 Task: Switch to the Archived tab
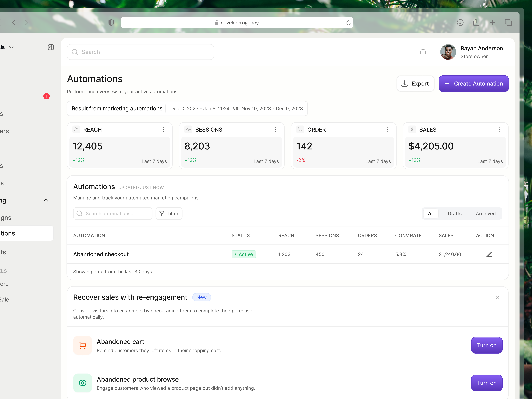(485, 213)
